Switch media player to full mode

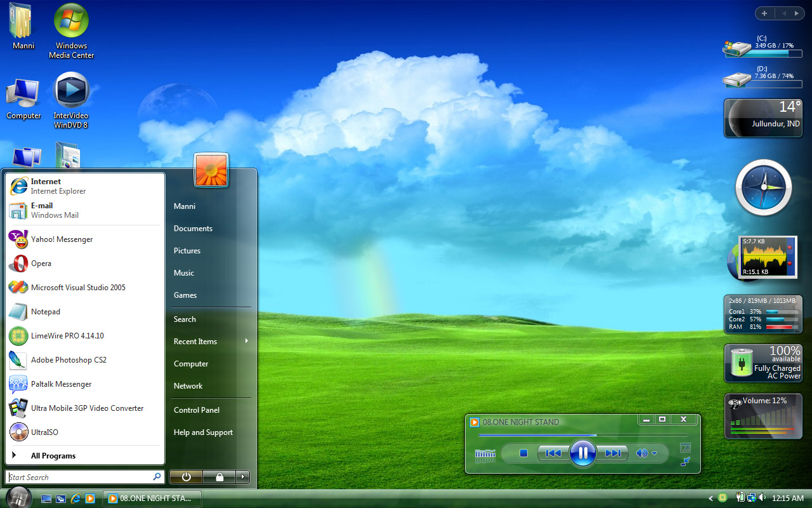(685, 448)
